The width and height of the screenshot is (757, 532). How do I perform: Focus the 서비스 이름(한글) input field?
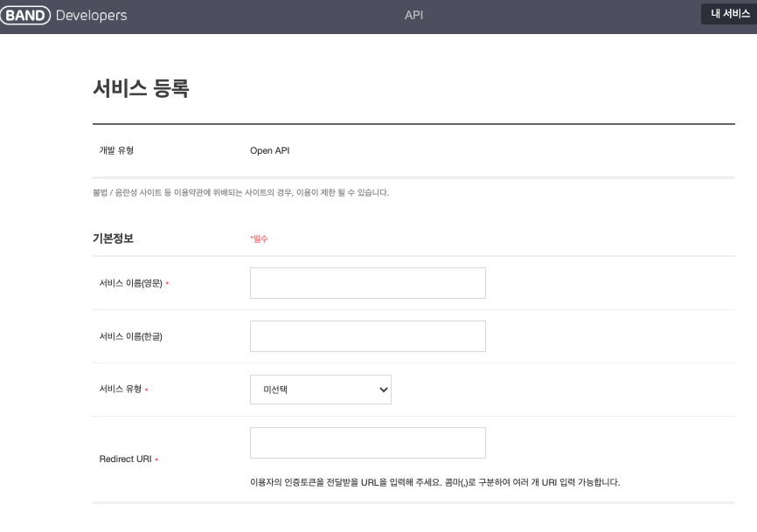click(x=368, y=336)
